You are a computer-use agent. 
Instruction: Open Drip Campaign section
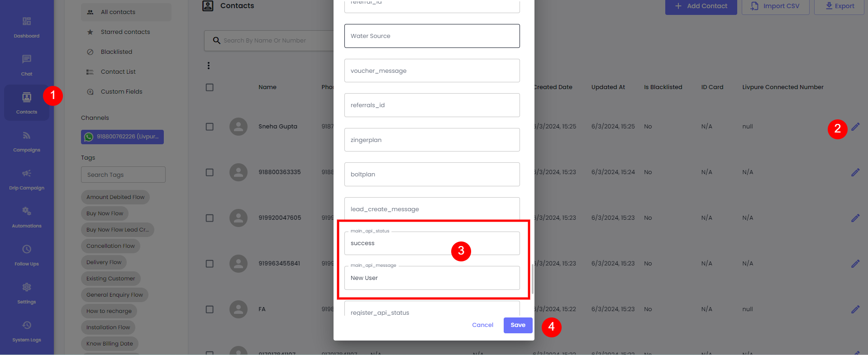pos(27,179)
